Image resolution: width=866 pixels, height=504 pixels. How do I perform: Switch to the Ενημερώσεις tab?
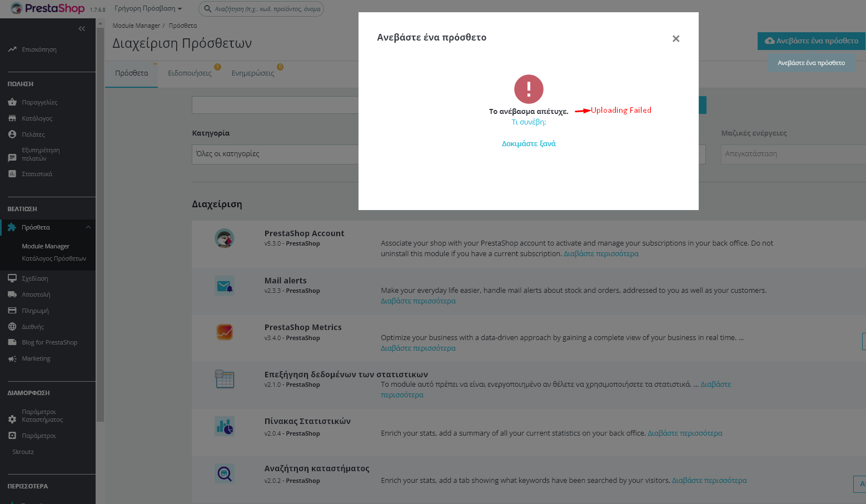click(252, 72)
